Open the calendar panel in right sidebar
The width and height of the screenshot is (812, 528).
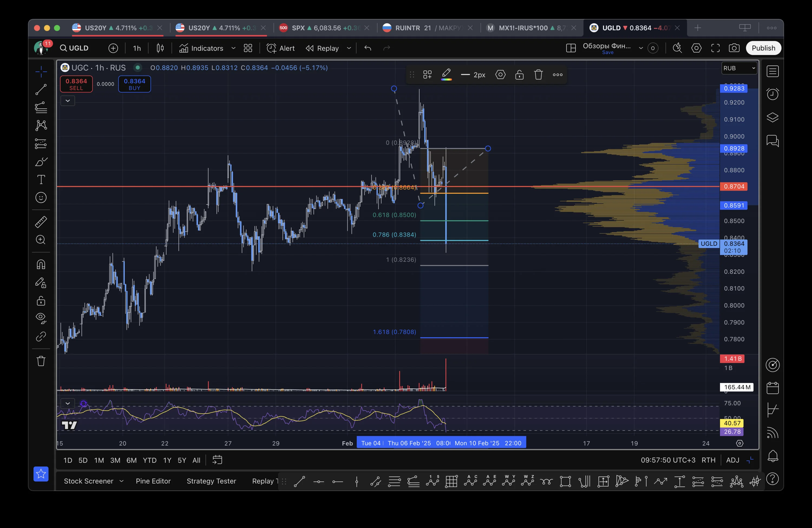(x=772, y=388)
